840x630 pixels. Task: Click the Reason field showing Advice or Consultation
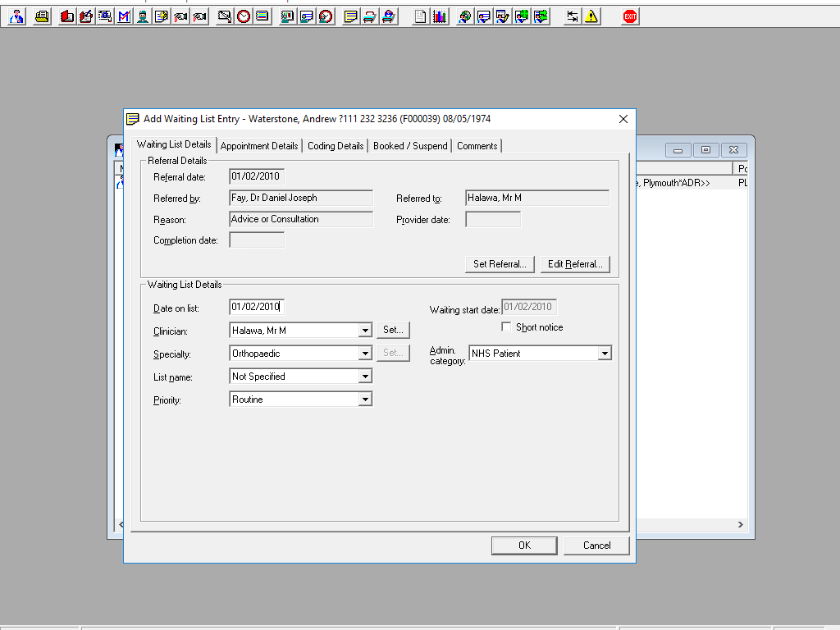pos(301,220)
